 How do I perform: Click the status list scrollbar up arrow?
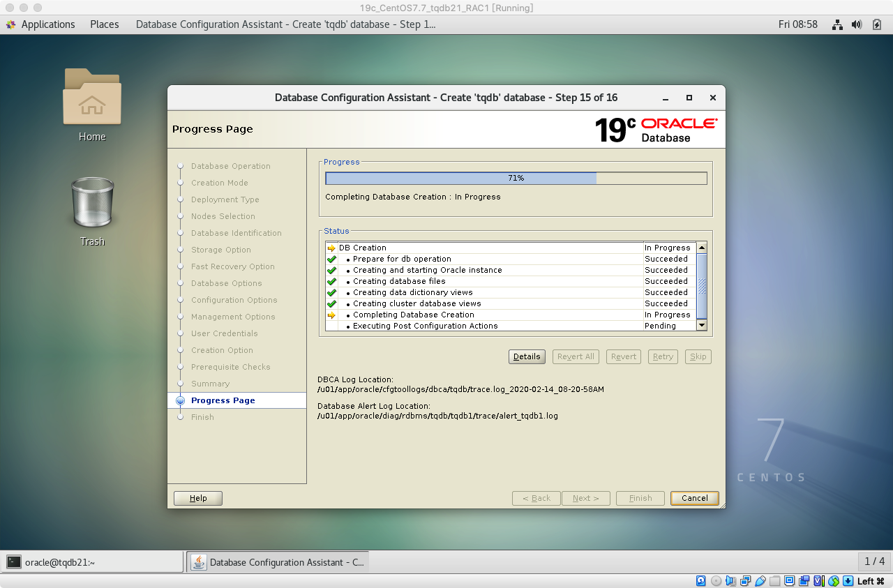coord(702,248)
